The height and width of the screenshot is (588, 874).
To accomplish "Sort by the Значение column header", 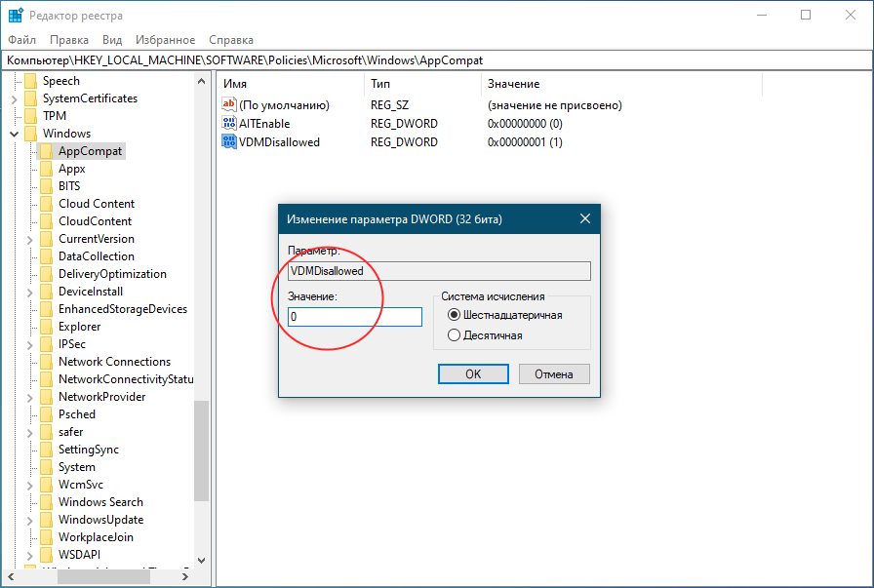I will pos(621,84).
